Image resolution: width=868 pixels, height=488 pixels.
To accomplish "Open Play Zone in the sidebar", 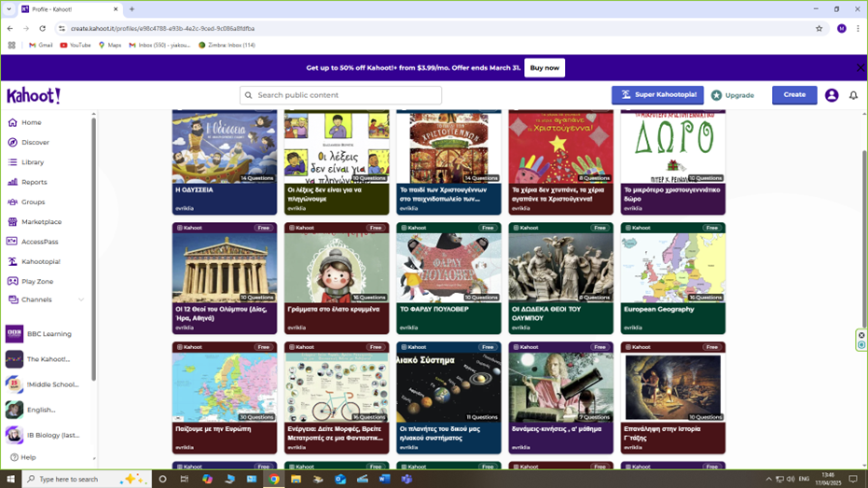I will click(37, 282).
